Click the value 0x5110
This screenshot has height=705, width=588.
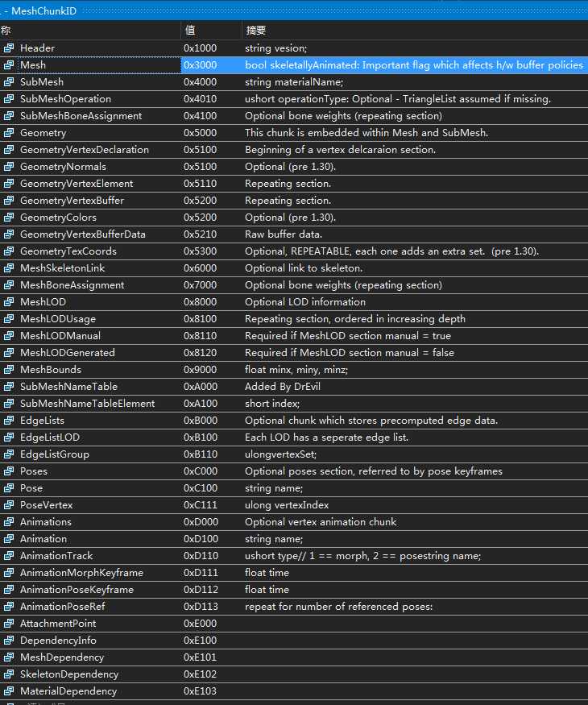coord(200,184)
